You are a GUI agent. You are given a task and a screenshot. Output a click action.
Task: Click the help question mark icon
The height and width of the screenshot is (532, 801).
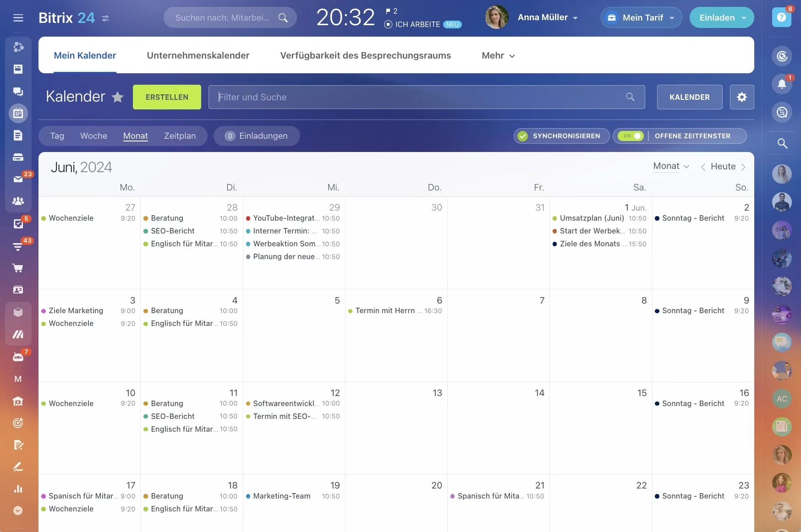tap(782, 17)
